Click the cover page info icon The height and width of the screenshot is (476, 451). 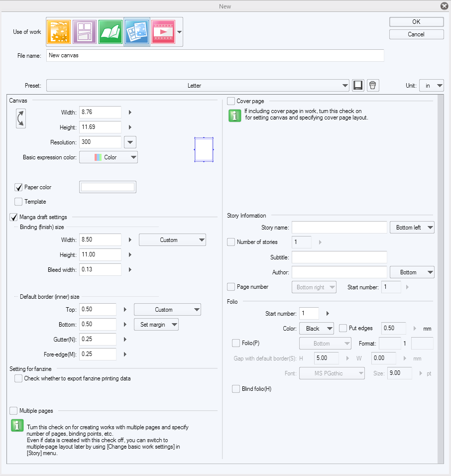[x=234, y=116]
